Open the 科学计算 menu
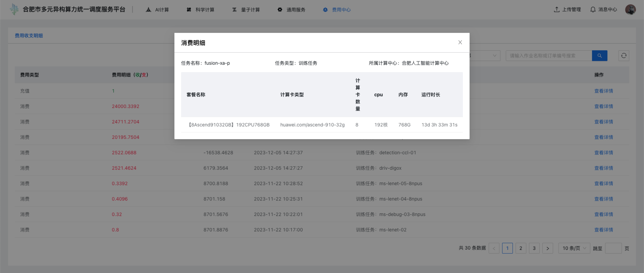644x273 pixels. (201, 10)
